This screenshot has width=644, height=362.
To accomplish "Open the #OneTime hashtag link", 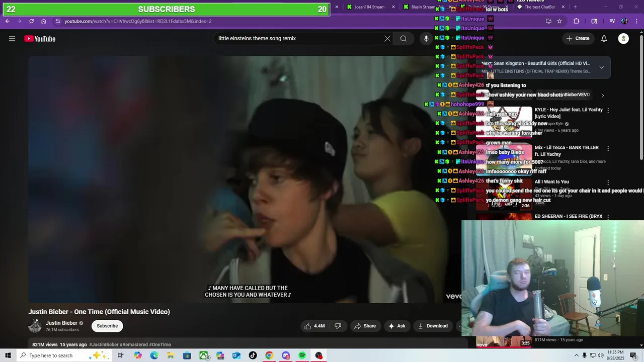I will (x=160, y=344).
